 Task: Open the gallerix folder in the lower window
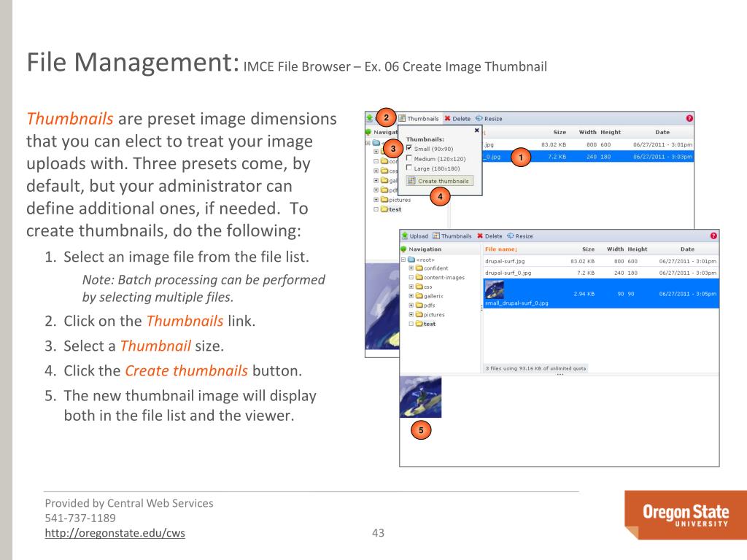pos(430,296)
